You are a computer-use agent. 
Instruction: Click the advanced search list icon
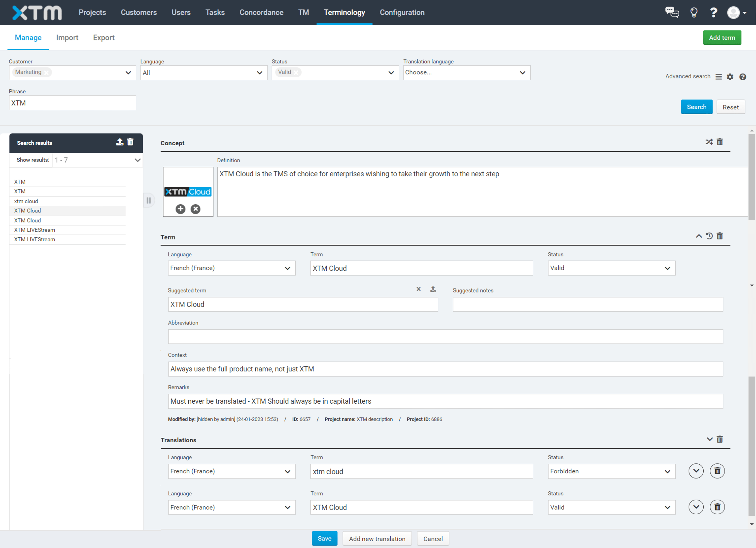[x=719, y=77]
